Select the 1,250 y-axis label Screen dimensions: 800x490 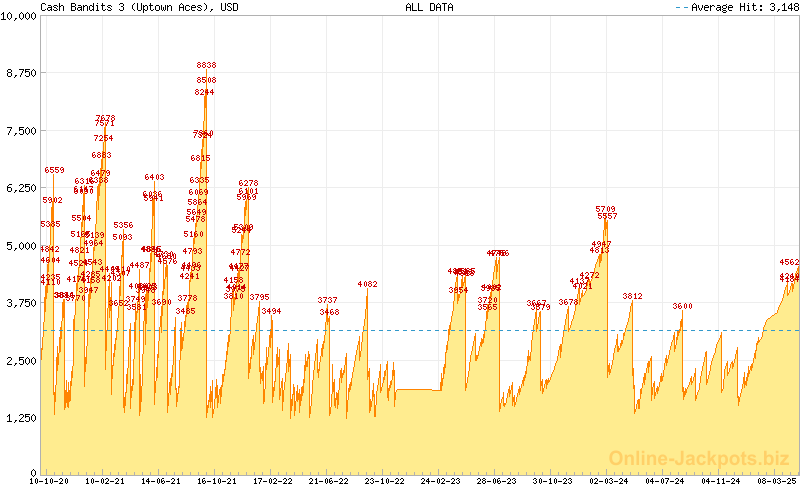click(x=21, y=416)
